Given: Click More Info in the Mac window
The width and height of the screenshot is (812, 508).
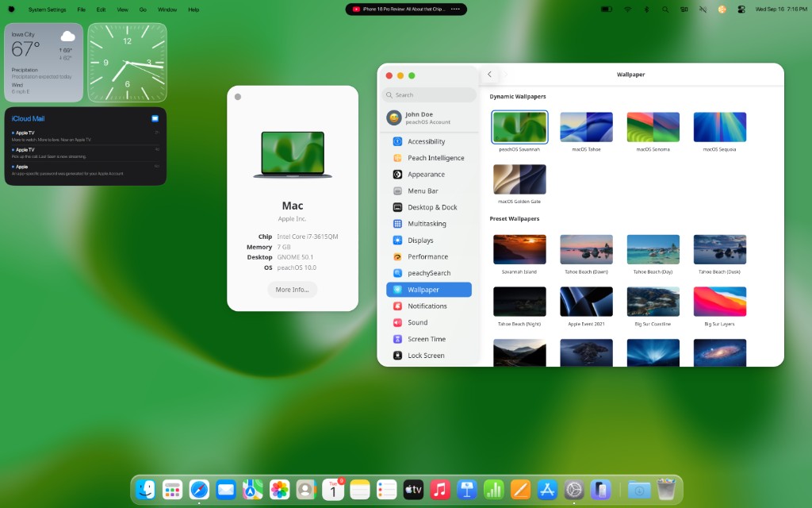Looking at the screenshot, I should tap(292, 290).
